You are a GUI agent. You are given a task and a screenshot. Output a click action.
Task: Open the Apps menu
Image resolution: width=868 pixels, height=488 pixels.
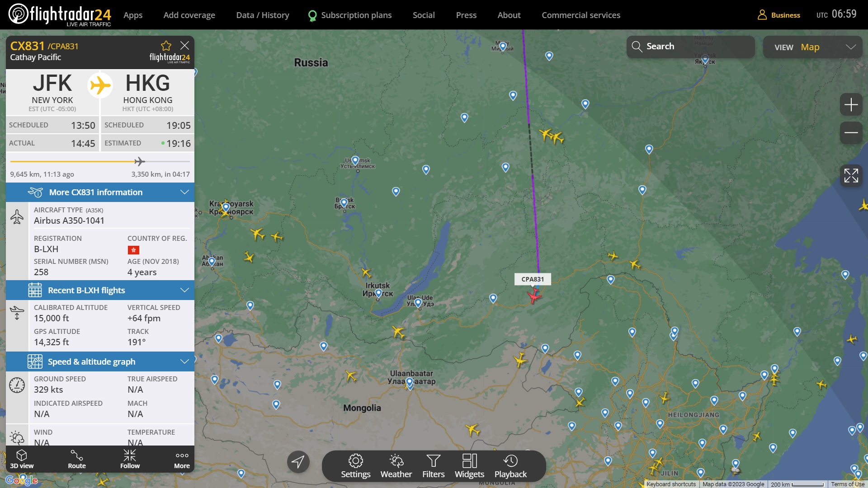[133, 15]
